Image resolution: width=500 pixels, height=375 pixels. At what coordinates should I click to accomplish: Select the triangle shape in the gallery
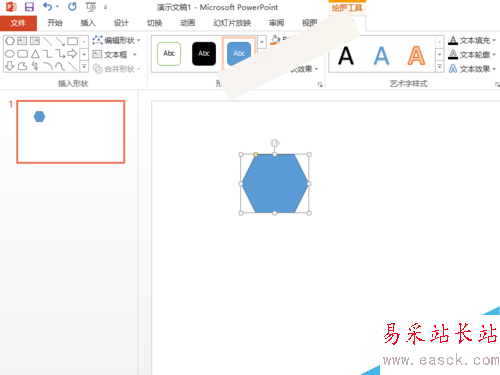point(35,54)
